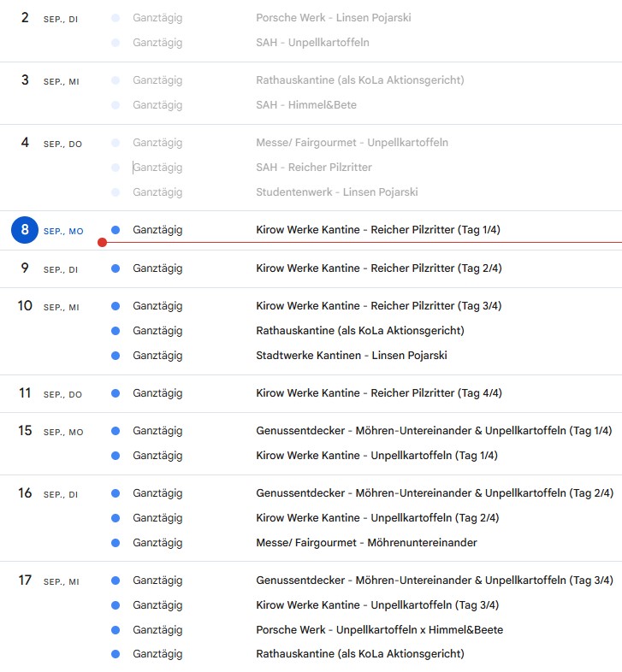Click blue dot next to Genussentdecker (Tag 3/4)
This screenshot has width=622, height=672.
coord(116,581)
